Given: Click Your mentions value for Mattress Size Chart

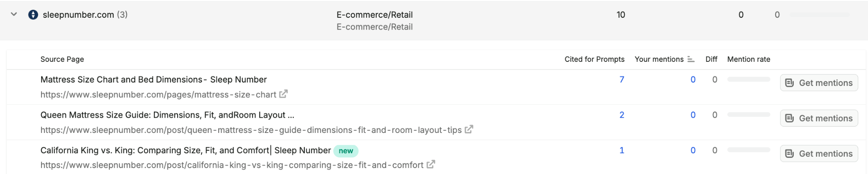Looking at the screenshot, I should pos(693,80).
